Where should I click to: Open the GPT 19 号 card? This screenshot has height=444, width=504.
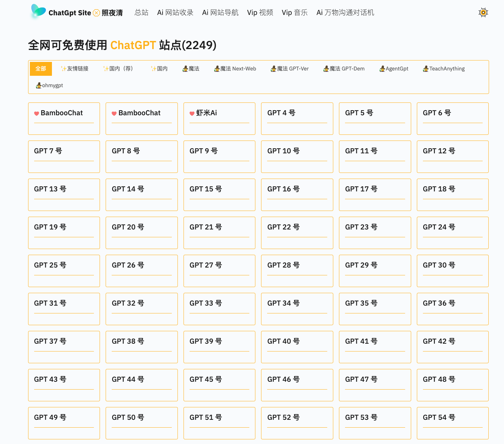click(64, 233)
